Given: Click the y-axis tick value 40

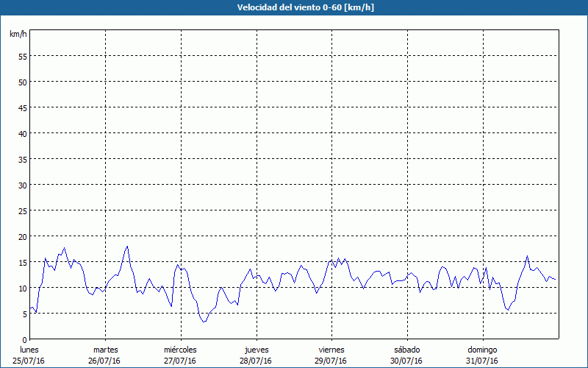Looking at the screenshot, I should pyautogui.click(x=23, y=133).
